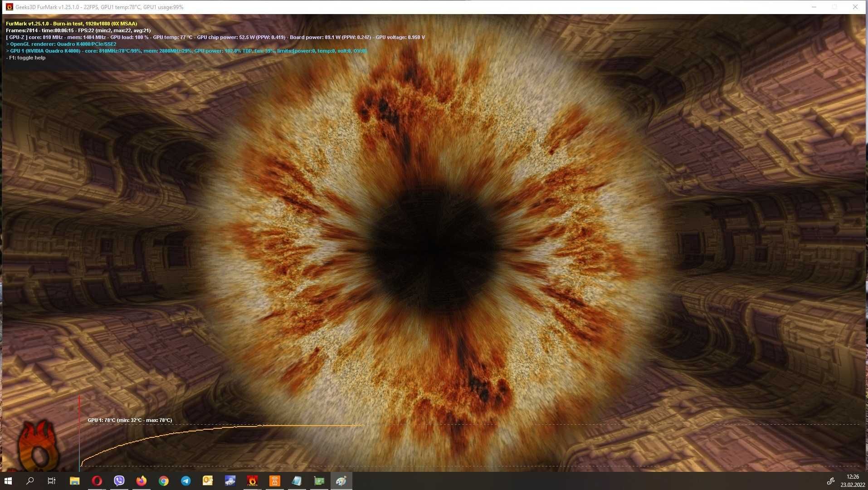Screen dimensions: 868x490
Task: Click the 'GPU 1: 78°C' temperature graph label
Action: point(130,420)
